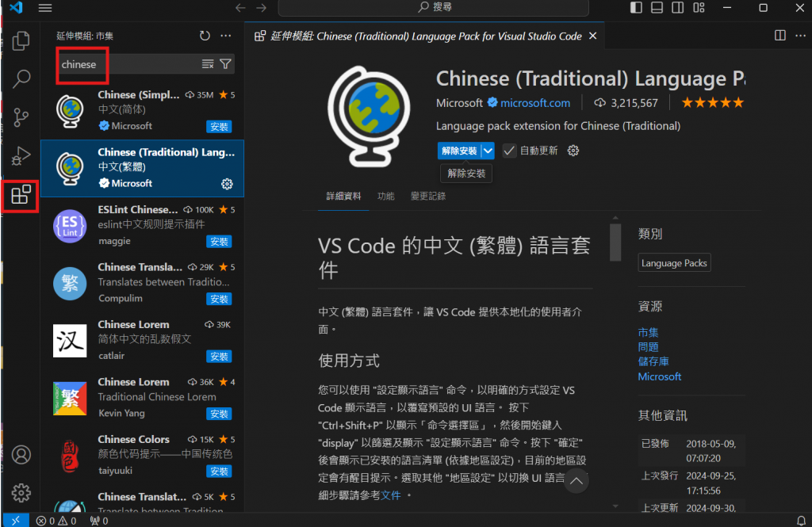Install Chinese Lorem by Kevin Yang

click(x=219, y=414)
